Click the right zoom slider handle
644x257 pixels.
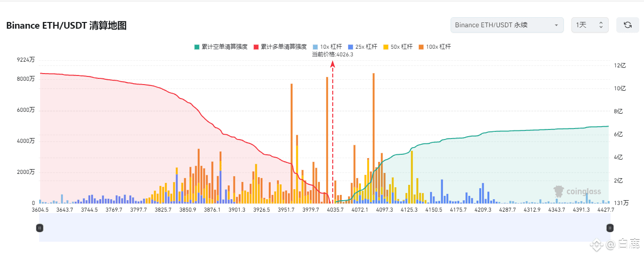tap(610, 228)
